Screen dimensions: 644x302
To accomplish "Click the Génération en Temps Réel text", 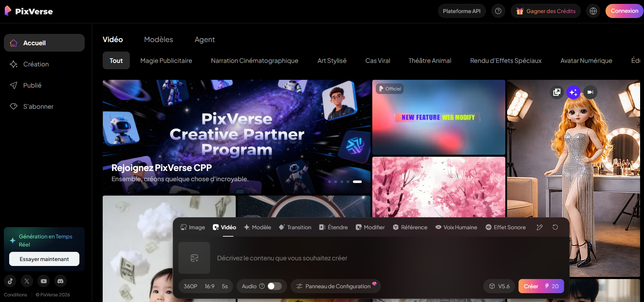I will [x=46, y=241].
